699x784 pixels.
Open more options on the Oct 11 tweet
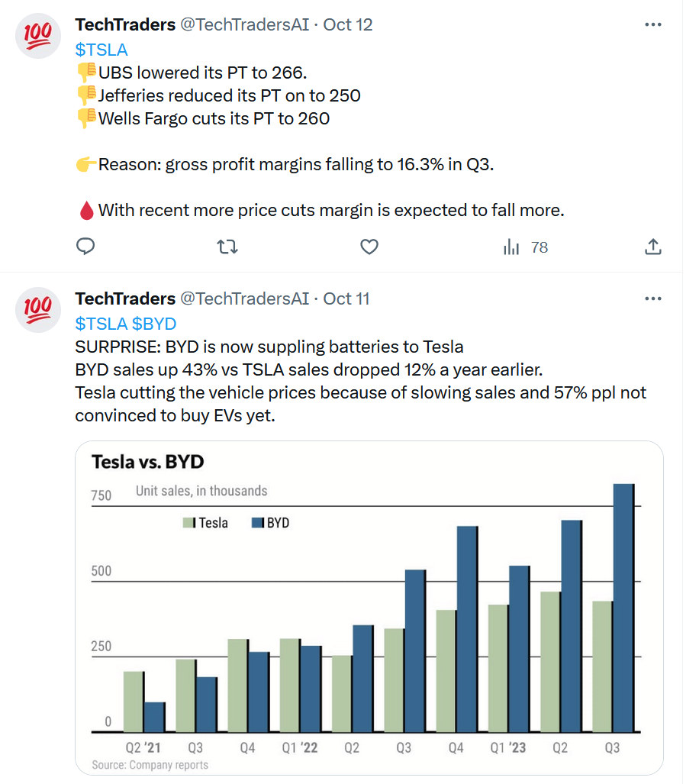pos(653,298)
